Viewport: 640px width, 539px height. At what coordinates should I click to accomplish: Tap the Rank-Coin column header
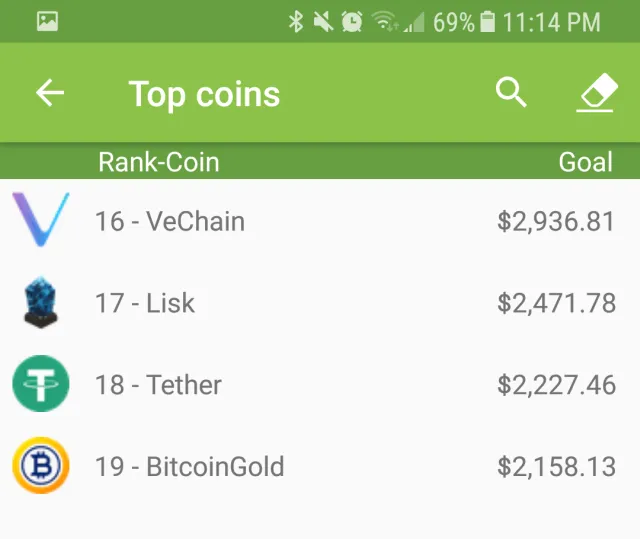(x=158, y=162)
